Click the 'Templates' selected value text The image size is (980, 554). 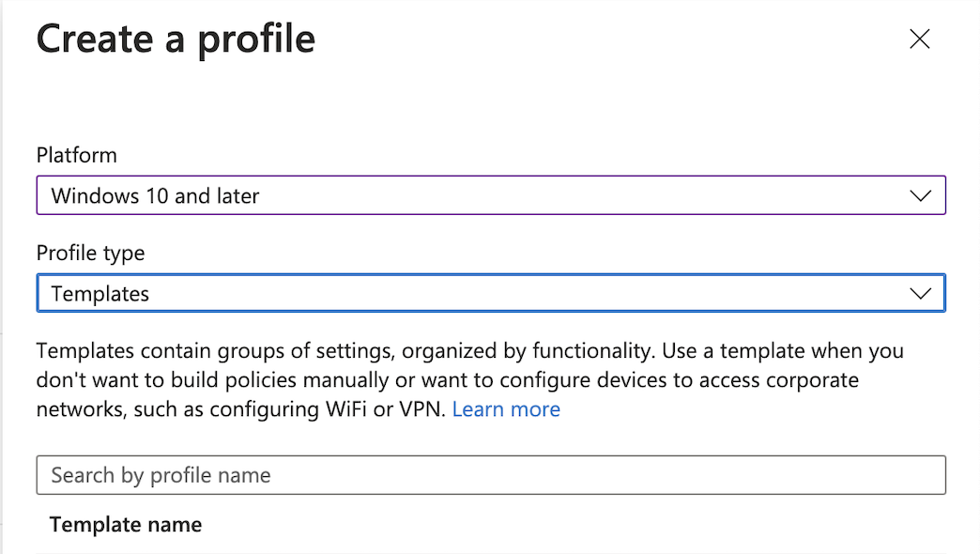100,294
